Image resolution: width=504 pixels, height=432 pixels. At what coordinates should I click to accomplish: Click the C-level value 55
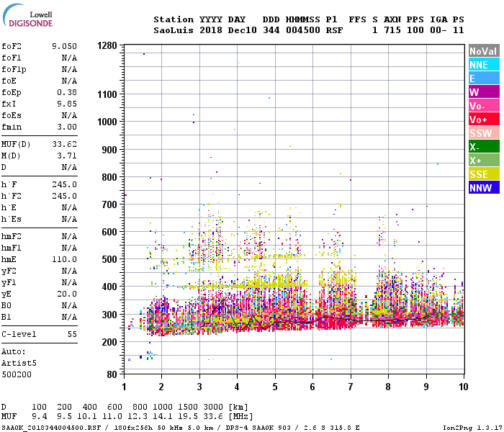click(72, 334)
